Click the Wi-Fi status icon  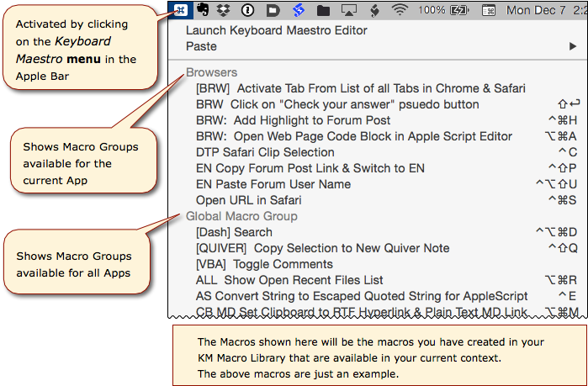pyautogui.click(x=400, y=10)
